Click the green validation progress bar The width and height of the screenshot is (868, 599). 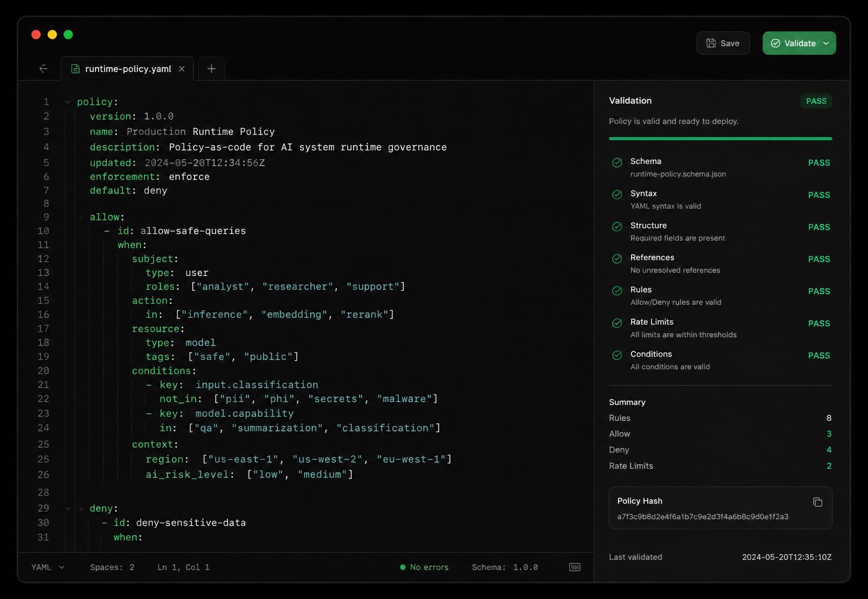pyautogui.click(x=720, y=138)
